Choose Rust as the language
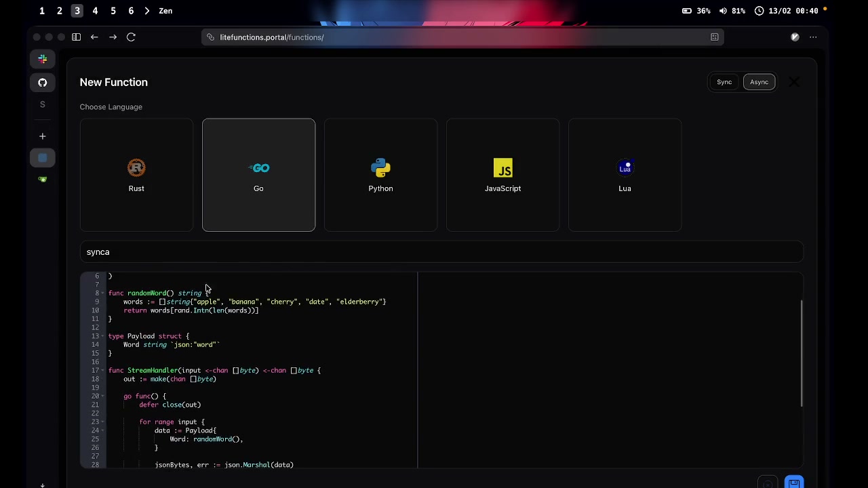 point(136,175)
